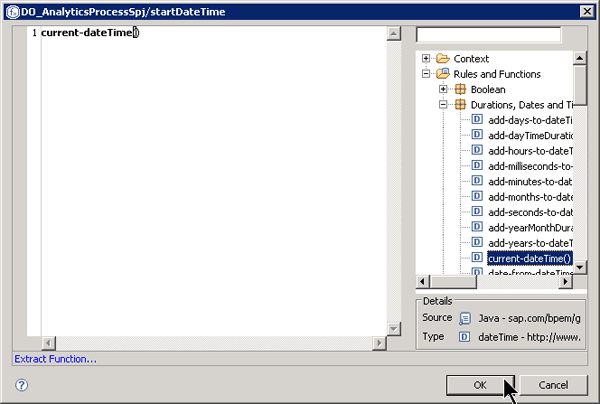Click the icon beside current-dateTime()
This screenshot has height=404, width=600.
coord(477,257)
